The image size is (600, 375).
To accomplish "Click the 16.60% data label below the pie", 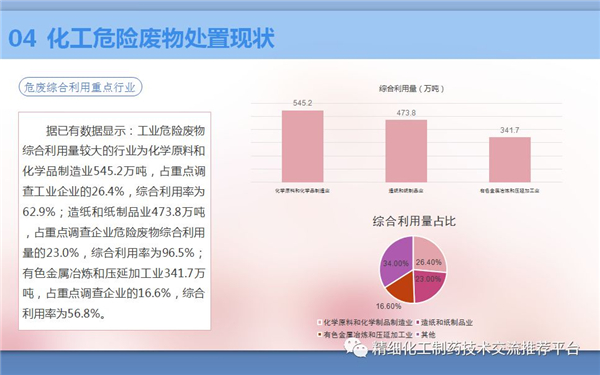I will pyautogui.click(x=388, y=306).
